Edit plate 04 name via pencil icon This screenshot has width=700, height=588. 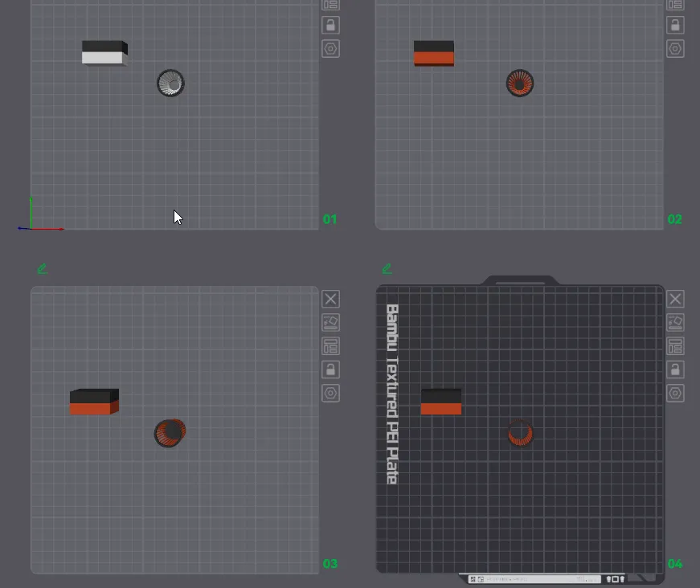(x=387, y=268)
